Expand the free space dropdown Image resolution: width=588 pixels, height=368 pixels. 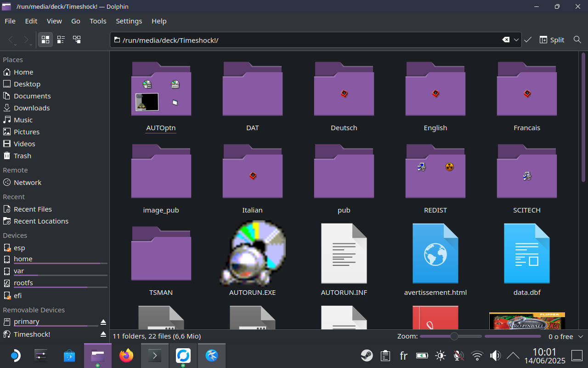coord(581,337)
